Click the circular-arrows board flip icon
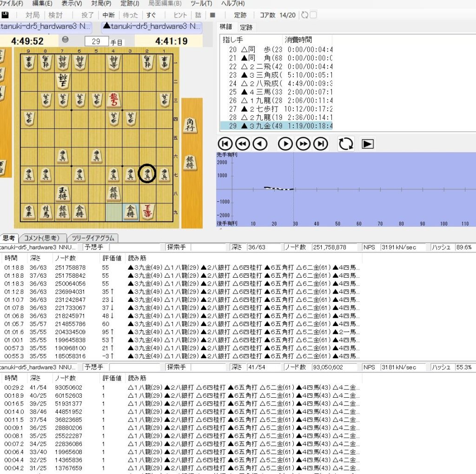This screenshot has width=476, height=474. [346, 144]
